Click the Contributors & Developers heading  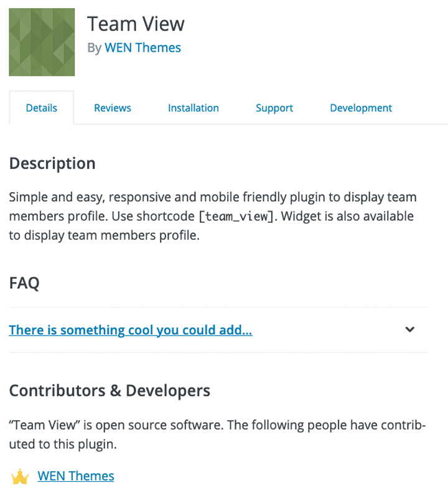pyautogui.click(x=110, y=390)
